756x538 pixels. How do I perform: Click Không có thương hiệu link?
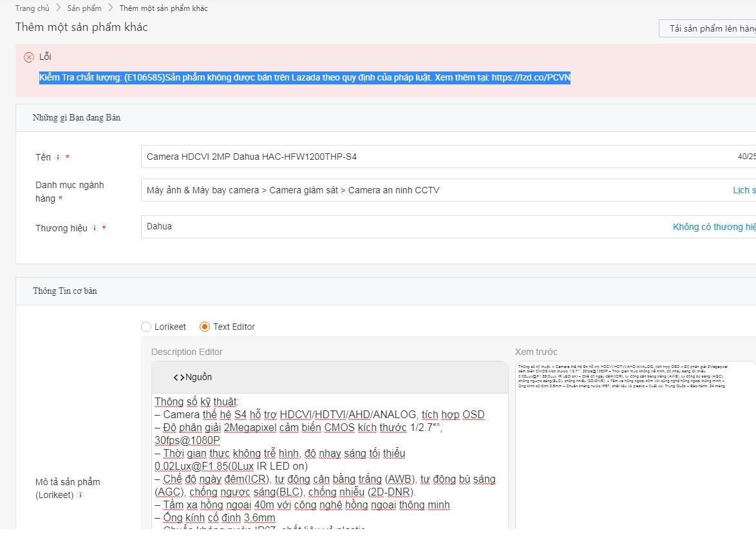point(714,227)
